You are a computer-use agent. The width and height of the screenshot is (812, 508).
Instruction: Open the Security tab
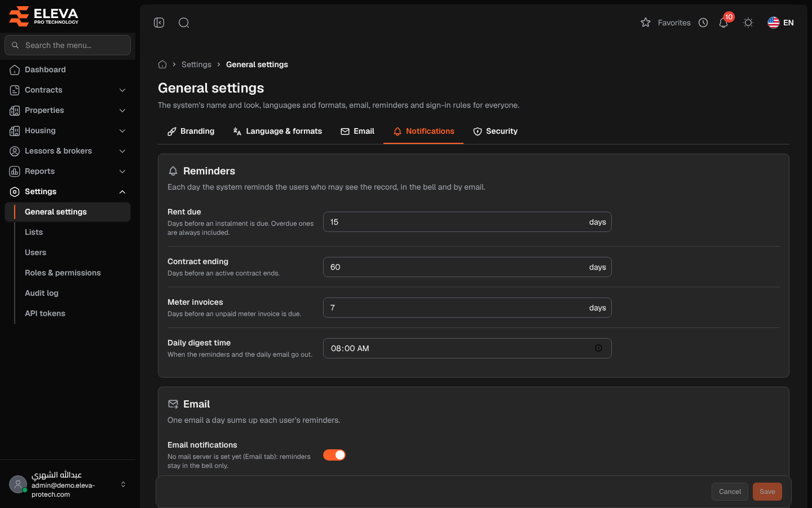tap(495, 132)
